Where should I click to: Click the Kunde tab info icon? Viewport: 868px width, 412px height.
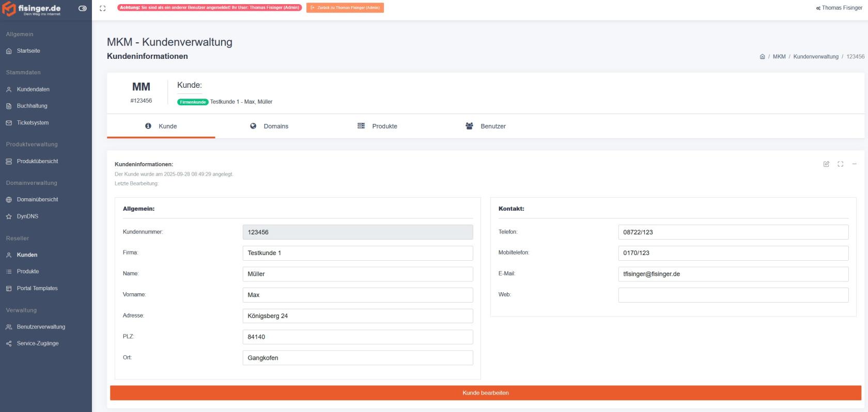click(x=148, y=126)
